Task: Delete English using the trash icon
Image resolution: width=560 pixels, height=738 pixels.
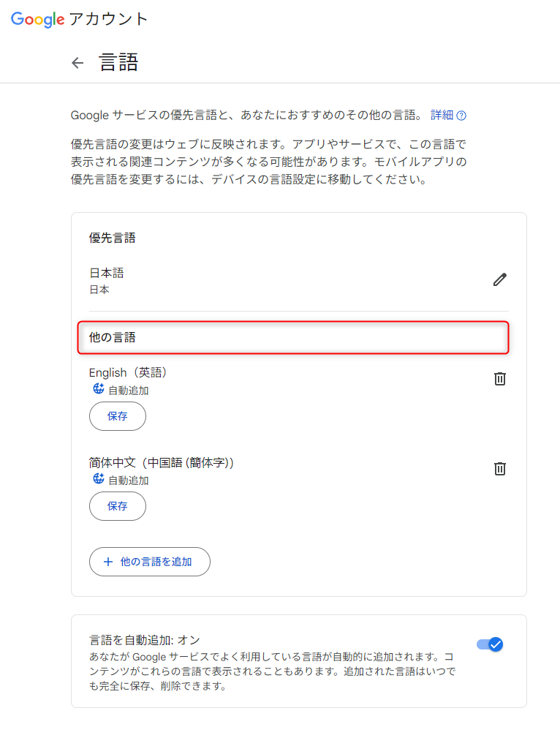Action: click(499, 379)
